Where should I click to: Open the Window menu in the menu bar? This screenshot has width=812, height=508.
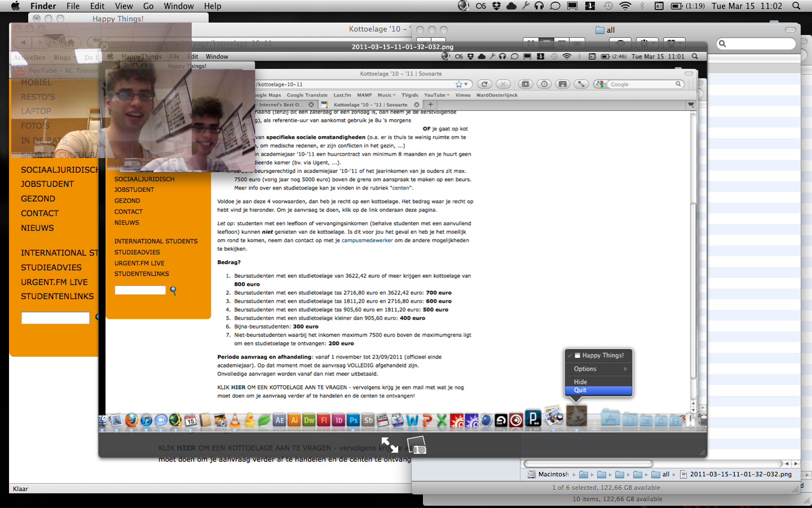click(x=179, y=6)
